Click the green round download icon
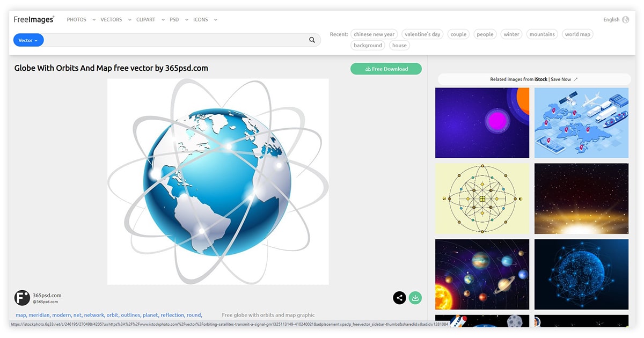Image resolution: width=644 pixels, height=338 pixels. (415, 298)
